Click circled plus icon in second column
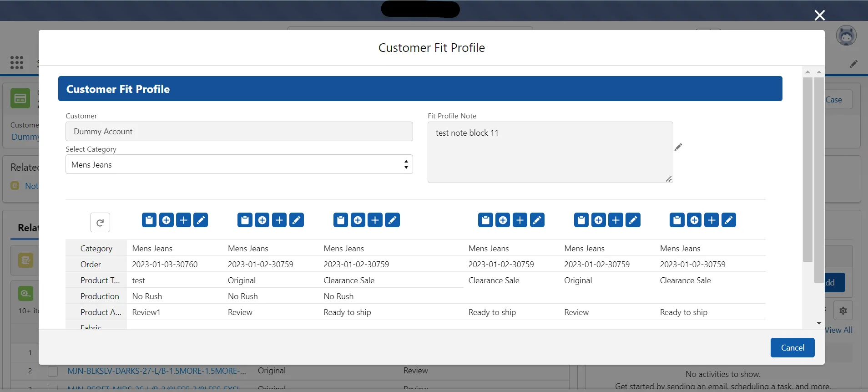The height and width of the screenshot is (392, 868). click(x=262, y=220)
